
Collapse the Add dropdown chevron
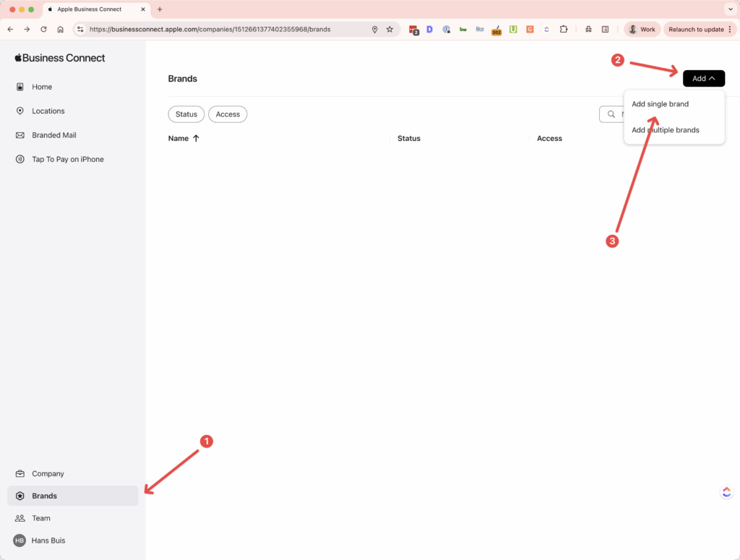(713, 78)
